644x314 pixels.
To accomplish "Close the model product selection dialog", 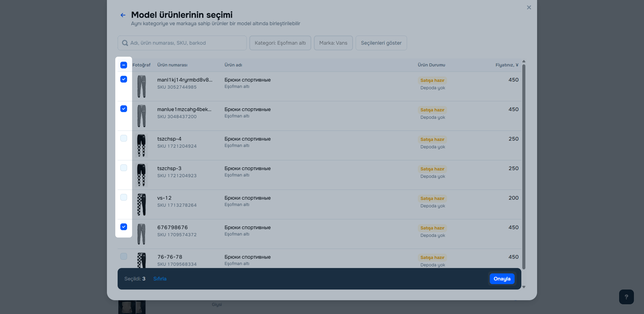I will [529, 8].
